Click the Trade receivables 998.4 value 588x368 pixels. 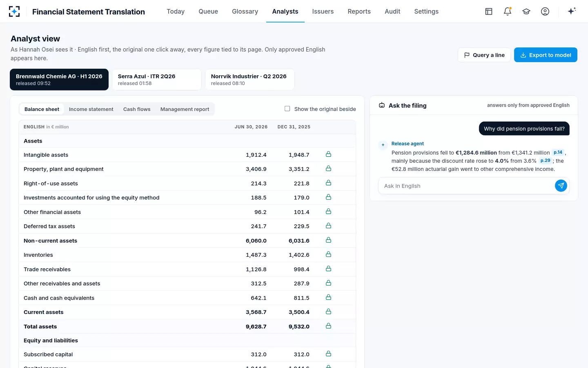click(302, 269)
